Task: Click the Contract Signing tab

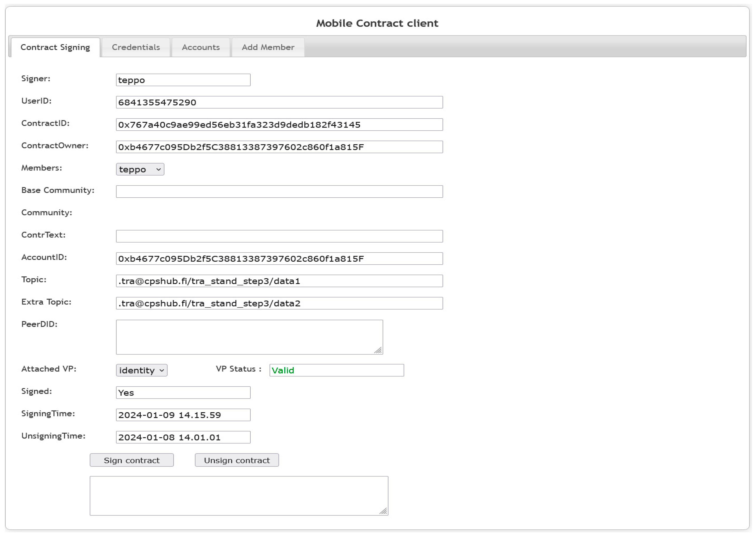Action: [55, 47]
